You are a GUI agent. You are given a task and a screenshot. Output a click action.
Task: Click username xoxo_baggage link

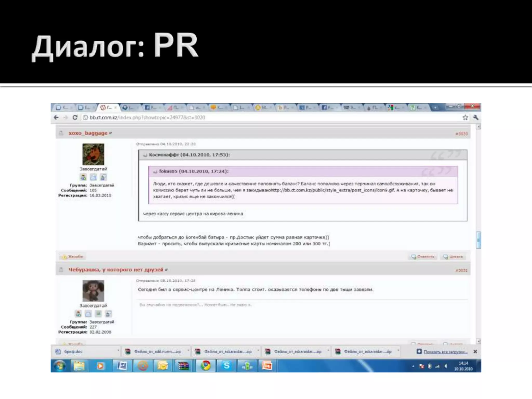(88, 133)
